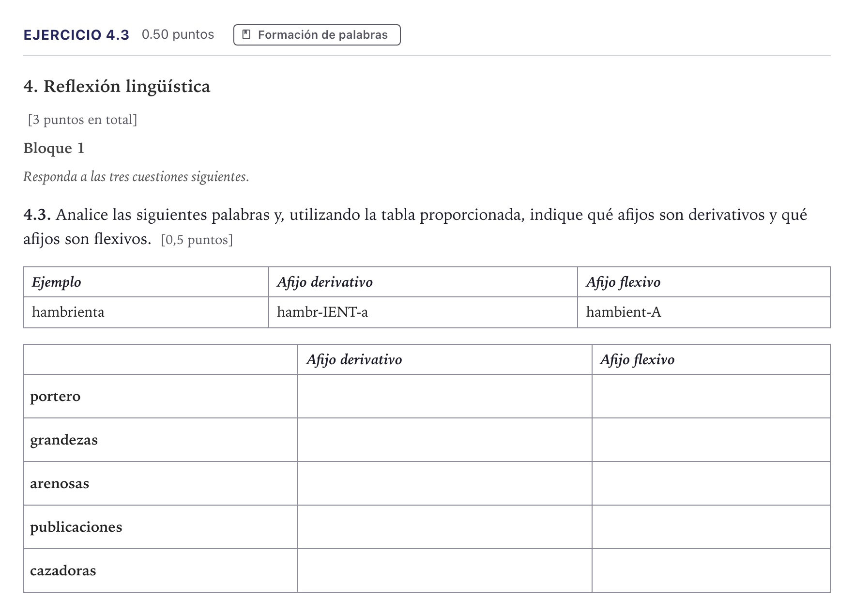Click the Afijo derivativo cell for grandezas
This screenshot has height=616, width=854.
point(445,440)
